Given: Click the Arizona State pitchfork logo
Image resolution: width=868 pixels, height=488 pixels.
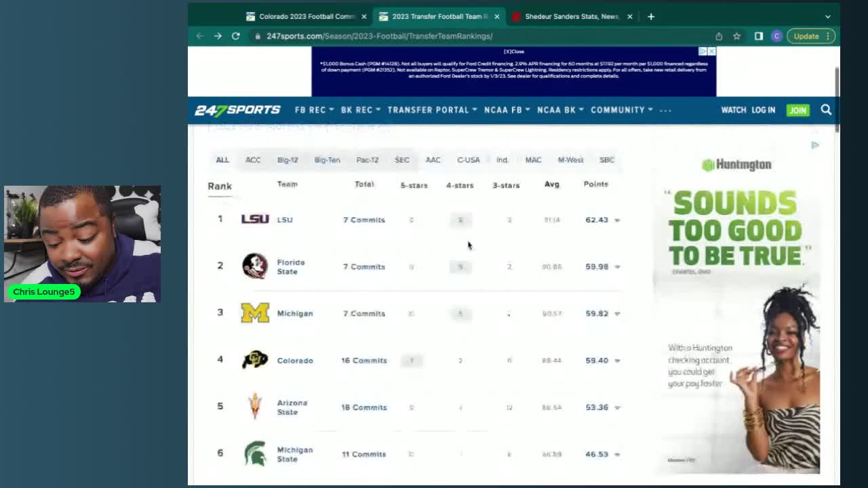Looking at the screenshot, I should pyautogui.click(x=255, y=407).
